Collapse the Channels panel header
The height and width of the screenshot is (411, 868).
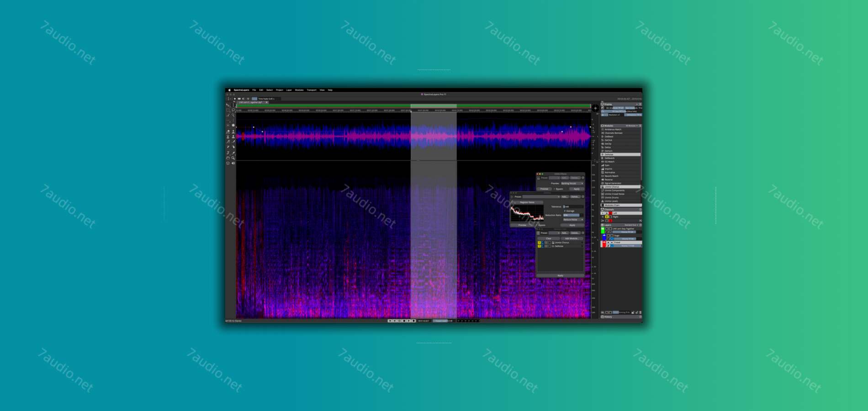coord(621,210)
